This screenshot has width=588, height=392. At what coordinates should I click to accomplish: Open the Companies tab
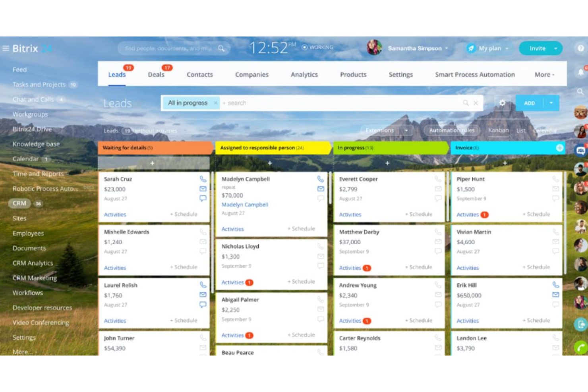pyautogui.click(x=252, y=75)
